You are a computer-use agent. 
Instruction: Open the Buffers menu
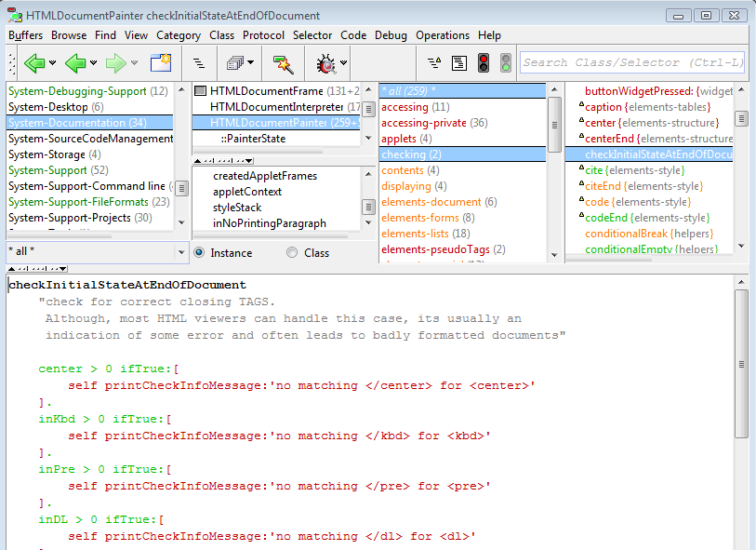(x=25, y=35)
